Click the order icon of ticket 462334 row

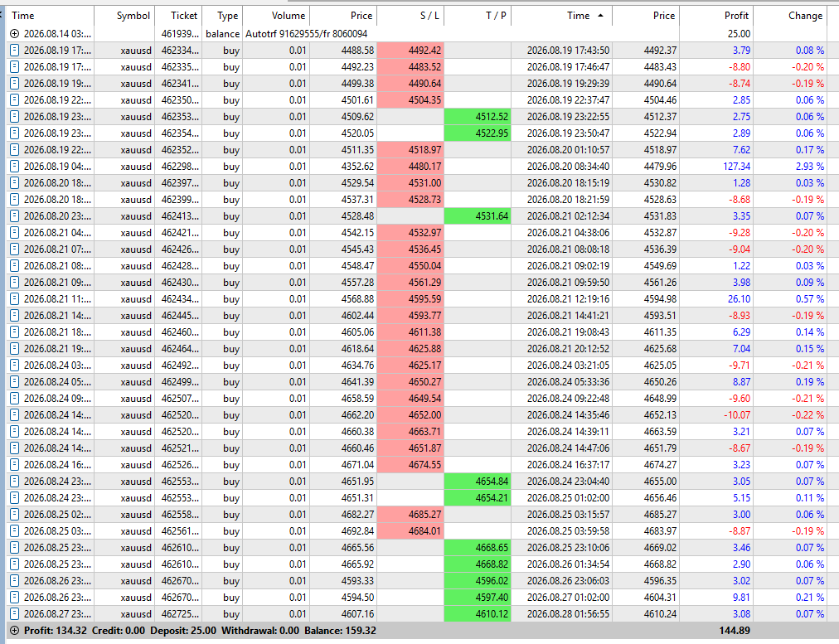[14, 51]
